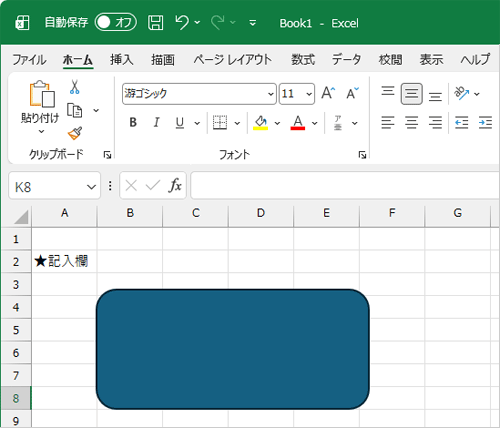The height and width of the screenshot is (428, 500).
Task: Expand the Name Box dropdown arrow
Action: 91,187
